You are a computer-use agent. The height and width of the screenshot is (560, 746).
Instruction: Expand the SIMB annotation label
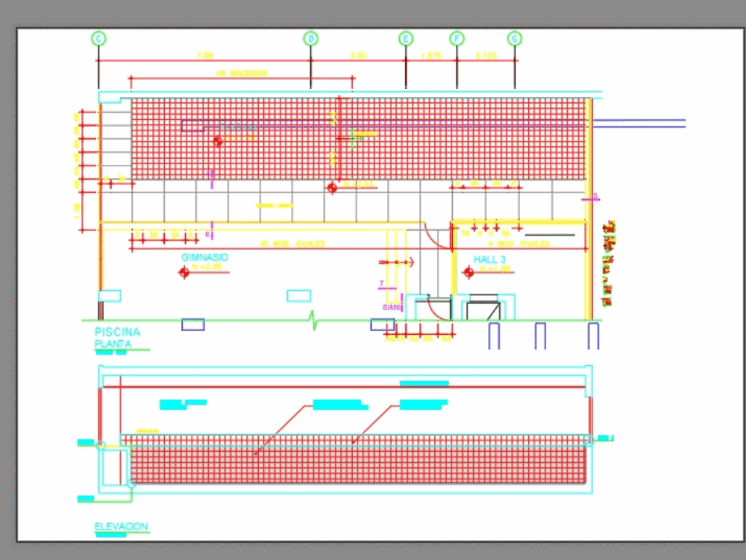(x=389, y=306)
